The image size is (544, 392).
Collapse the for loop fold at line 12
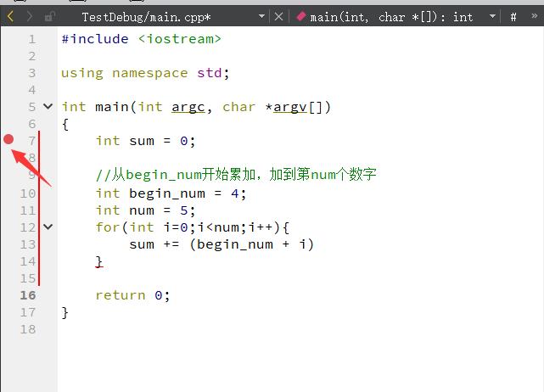pyautogui.click(x=48, y=227)
